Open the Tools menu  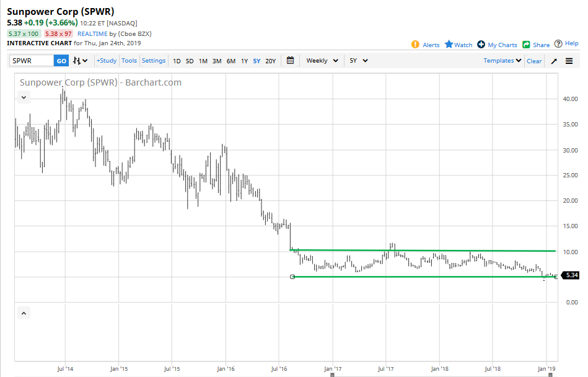pos(129,60)
